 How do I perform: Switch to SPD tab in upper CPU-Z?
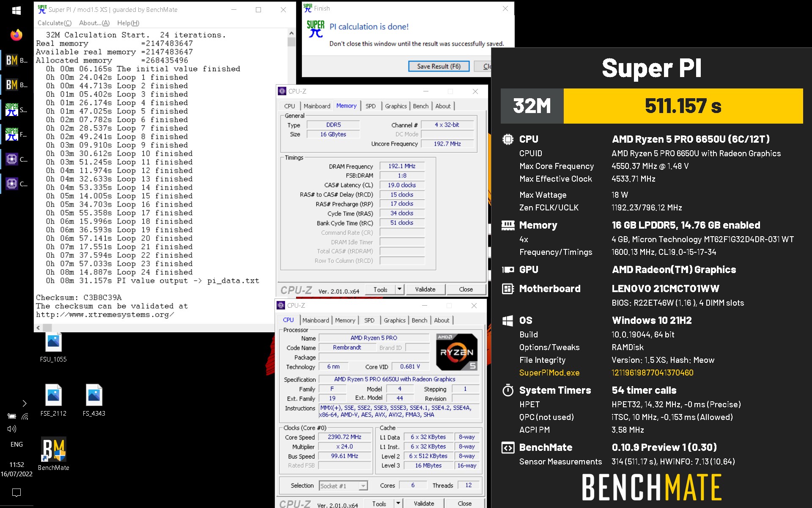(370, 106)
